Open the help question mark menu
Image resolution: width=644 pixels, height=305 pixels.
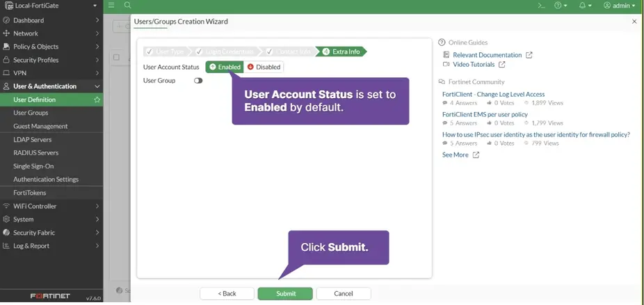pyautogui.click(x=561, y=6)
